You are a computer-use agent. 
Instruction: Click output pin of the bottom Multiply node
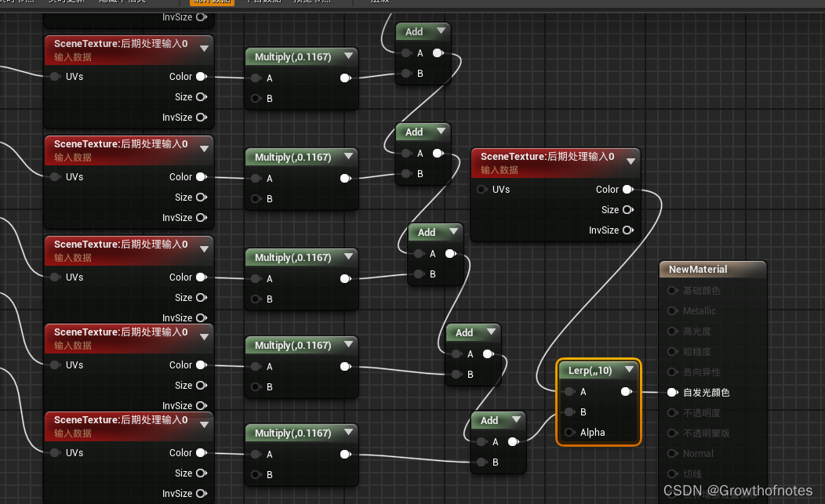[345, 455]
